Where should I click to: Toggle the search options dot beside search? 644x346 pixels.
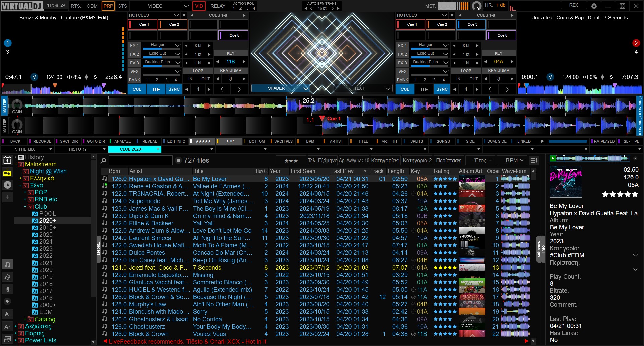(x=178, y=161)
